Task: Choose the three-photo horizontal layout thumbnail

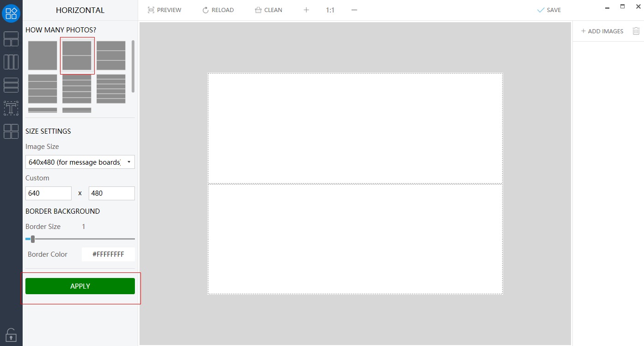Action: coord(111,56)
